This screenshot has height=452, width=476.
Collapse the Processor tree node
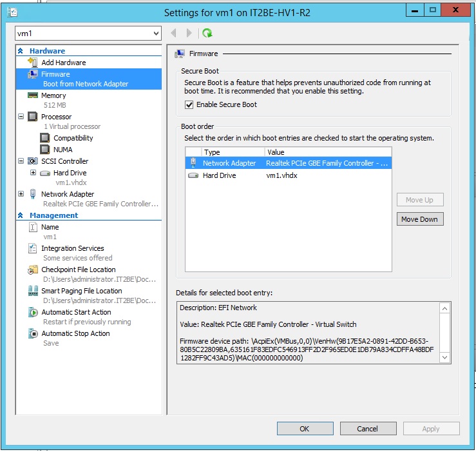pos(21,117)
